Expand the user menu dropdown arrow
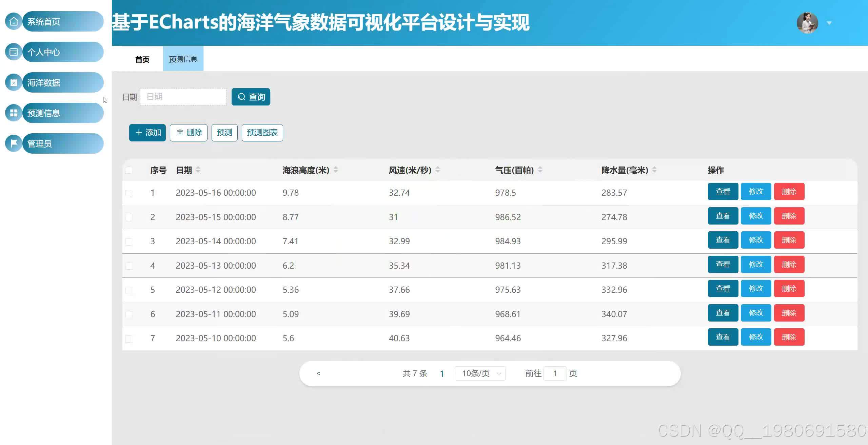 (829, 23)
